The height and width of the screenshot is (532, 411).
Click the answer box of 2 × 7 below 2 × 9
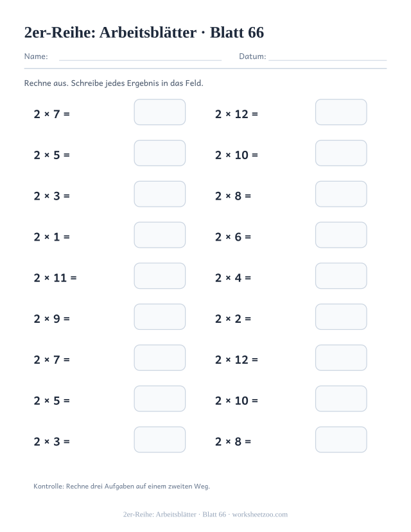click(160, 357)
